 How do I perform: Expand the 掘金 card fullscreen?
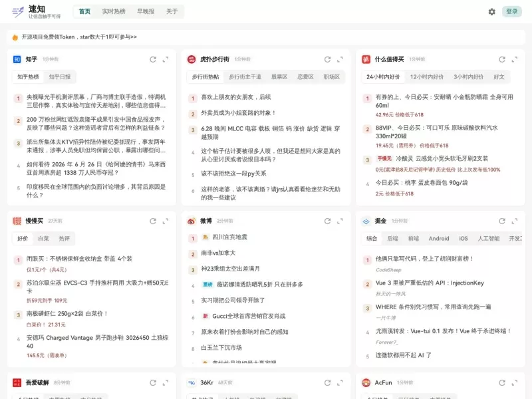click(515, 221)
